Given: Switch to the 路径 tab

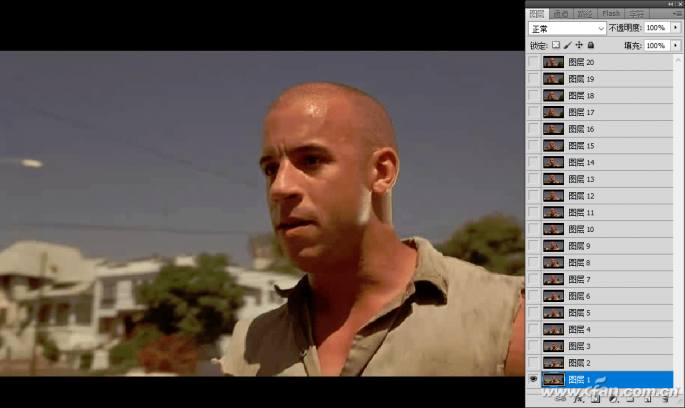Looking at the screenshot, I should pyautogui.click(x=585, y=14).
